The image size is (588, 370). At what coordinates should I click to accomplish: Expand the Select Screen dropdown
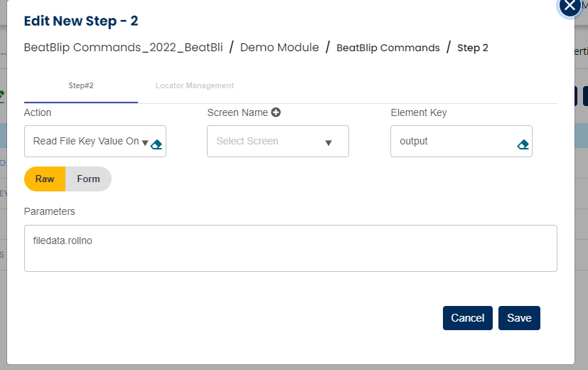(277, 141)
